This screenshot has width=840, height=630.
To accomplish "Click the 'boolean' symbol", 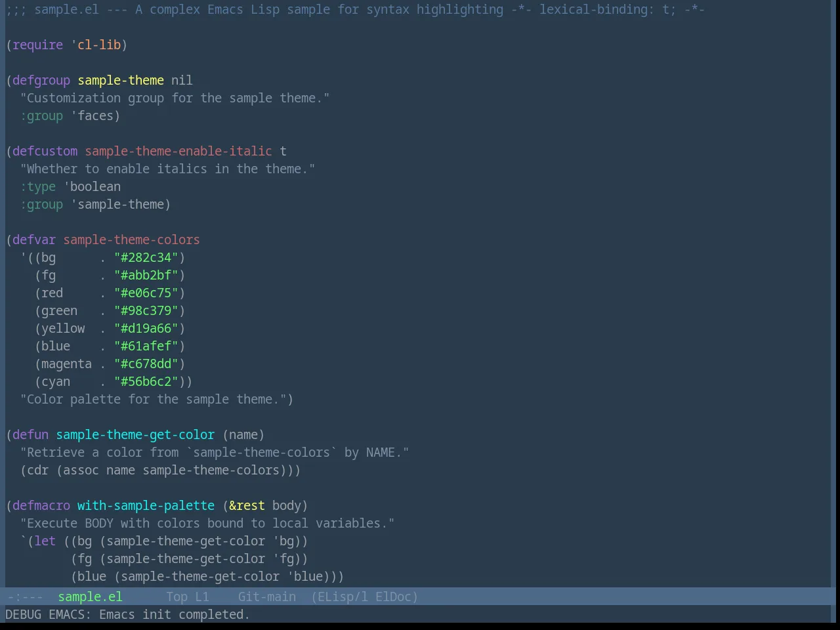I will click(95, 186).
